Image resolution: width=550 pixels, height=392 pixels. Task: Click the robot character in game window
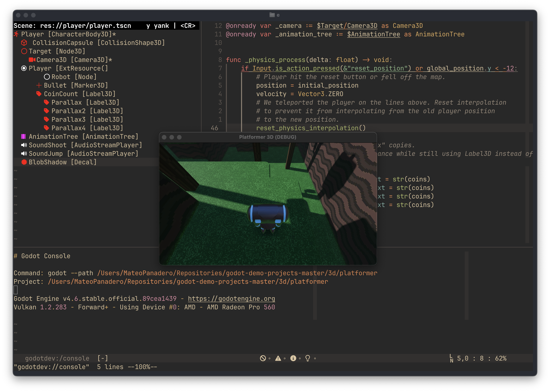(x=267, y=218)
